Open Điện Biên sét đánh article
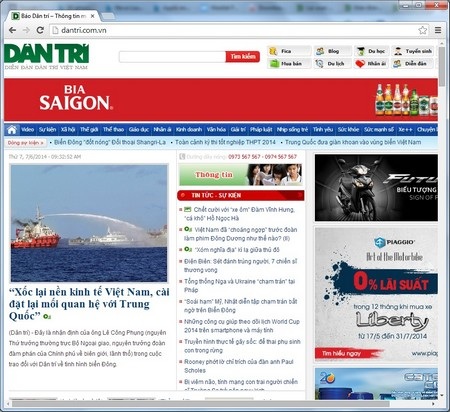Image resolution: width=450 pixels, height=412 pixels. pyautogui.click(x=240, y=265)
